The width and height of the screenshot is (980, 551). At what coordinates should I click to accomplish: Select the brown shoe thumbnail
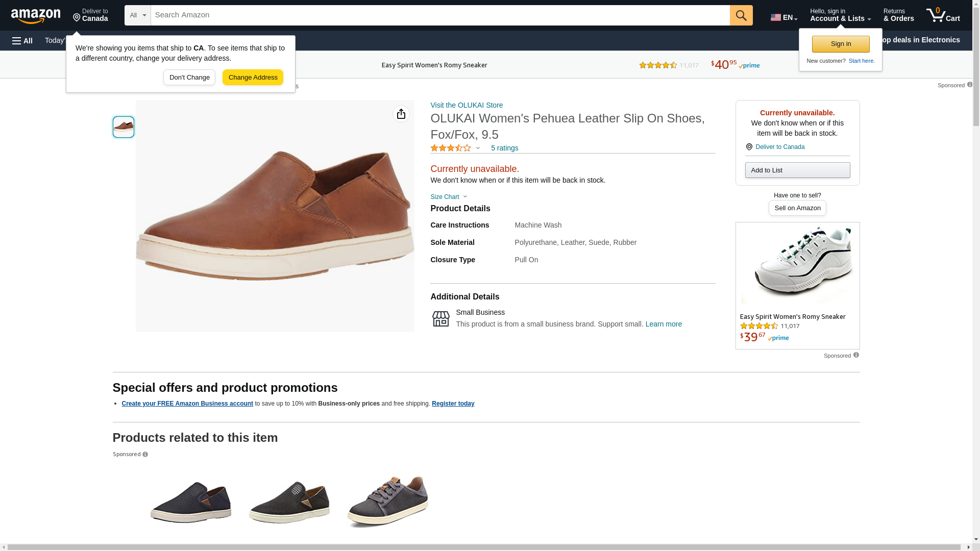124,127
